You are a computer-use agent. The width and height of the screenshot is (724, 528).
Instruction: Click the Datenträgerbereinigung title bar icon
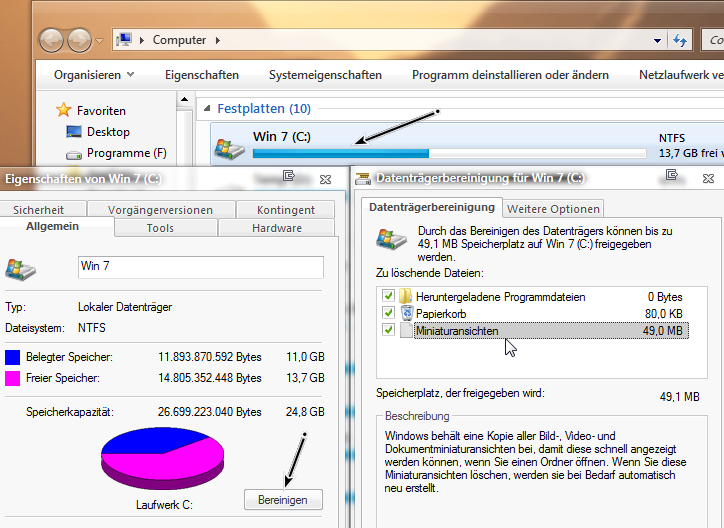click(363, 179)
